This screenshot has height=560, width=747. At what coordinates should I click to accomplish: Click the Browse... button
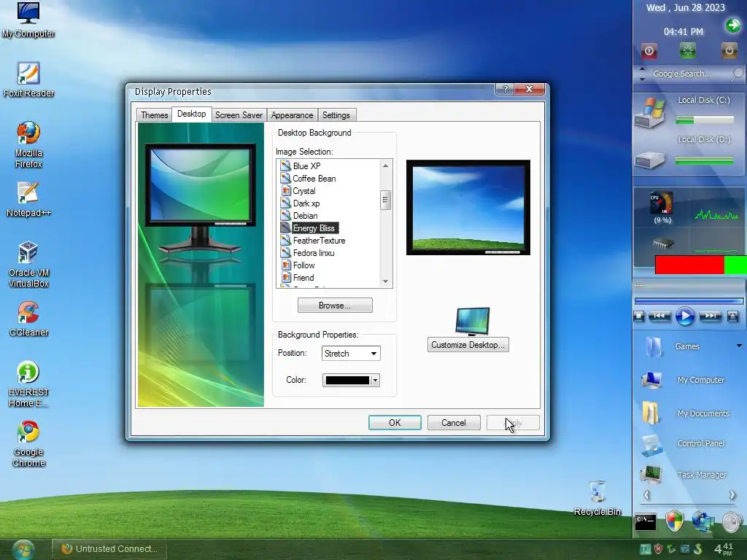[x=335, y=306]
